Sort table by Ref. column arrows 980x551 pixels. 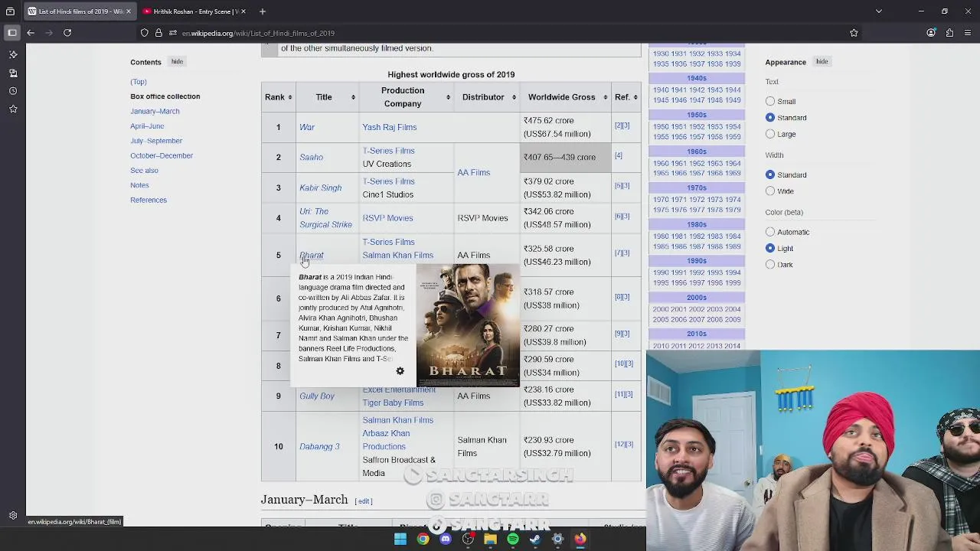(x=635, y=97)
